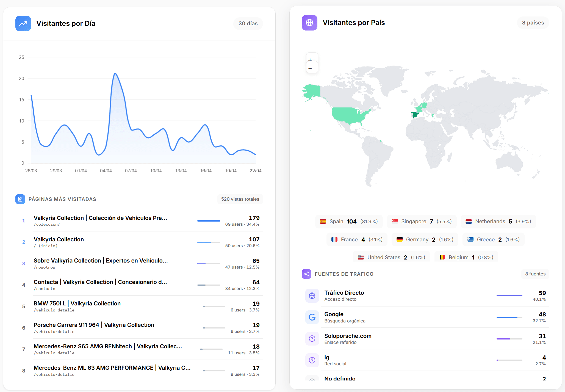Click the question mark icon for Soloporsche.com

pyautogui.click(x=312, y=339)
